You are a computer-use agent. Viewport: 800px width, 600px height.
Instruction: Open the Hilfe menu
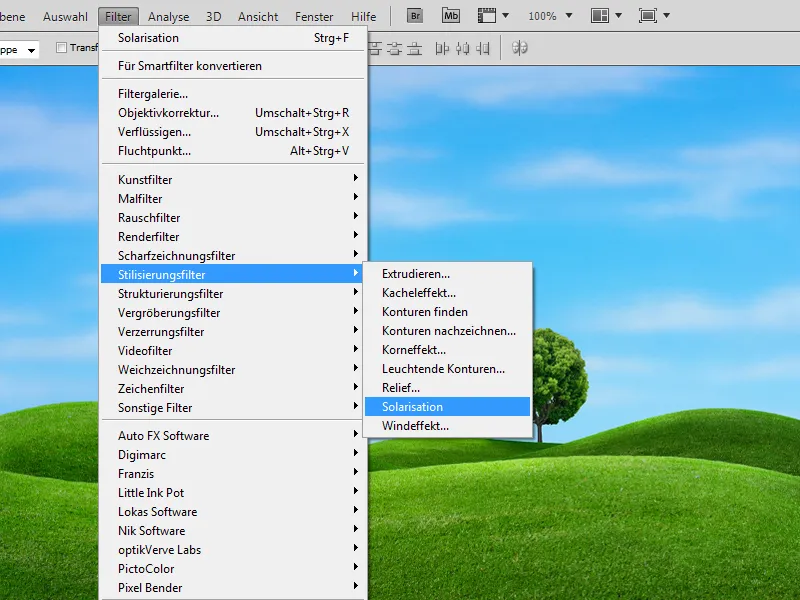pyautogui.click(x=363, y=17)
